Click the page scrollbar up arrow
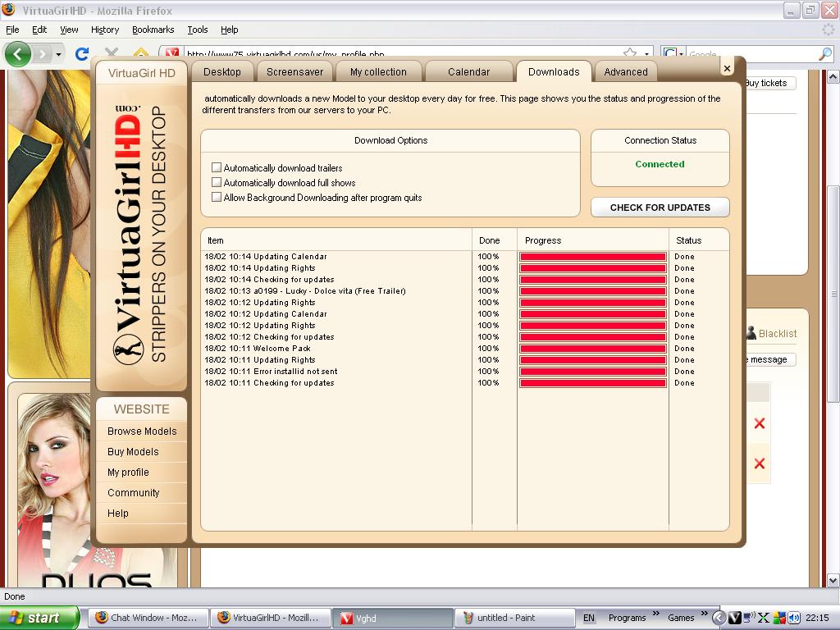 point(833,77)
